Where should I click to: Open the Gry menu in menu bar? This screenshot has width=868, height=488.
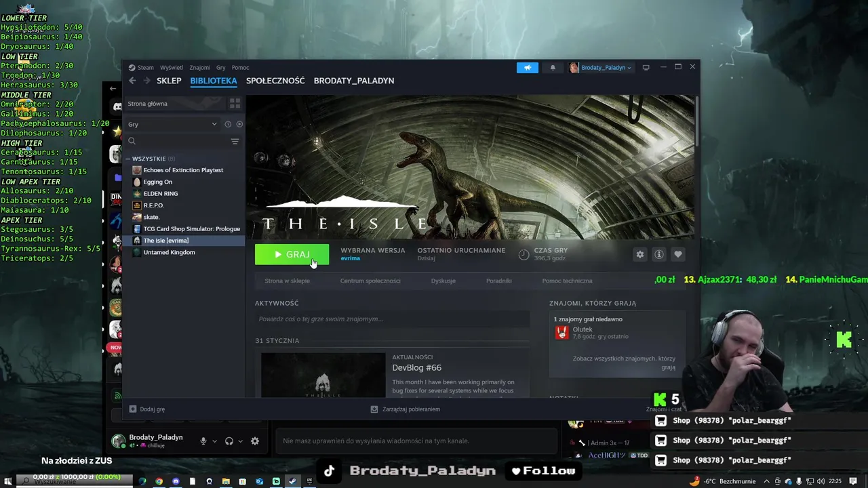(221, 68)
